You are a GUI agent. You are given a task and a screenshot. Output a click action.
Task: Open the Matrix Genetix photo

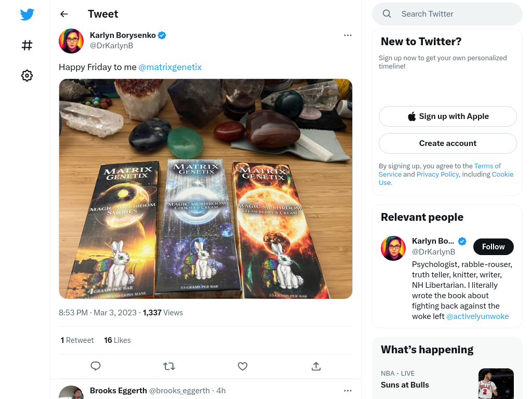[206, 189]
